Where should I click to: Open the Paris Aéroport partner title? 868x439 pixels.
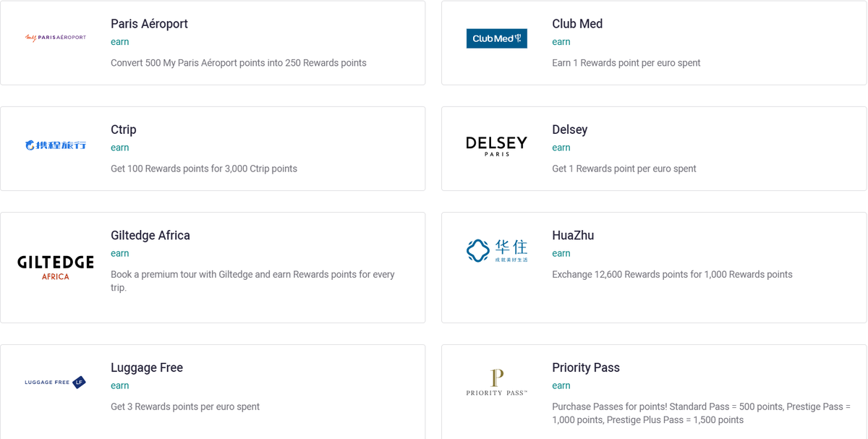149,24
